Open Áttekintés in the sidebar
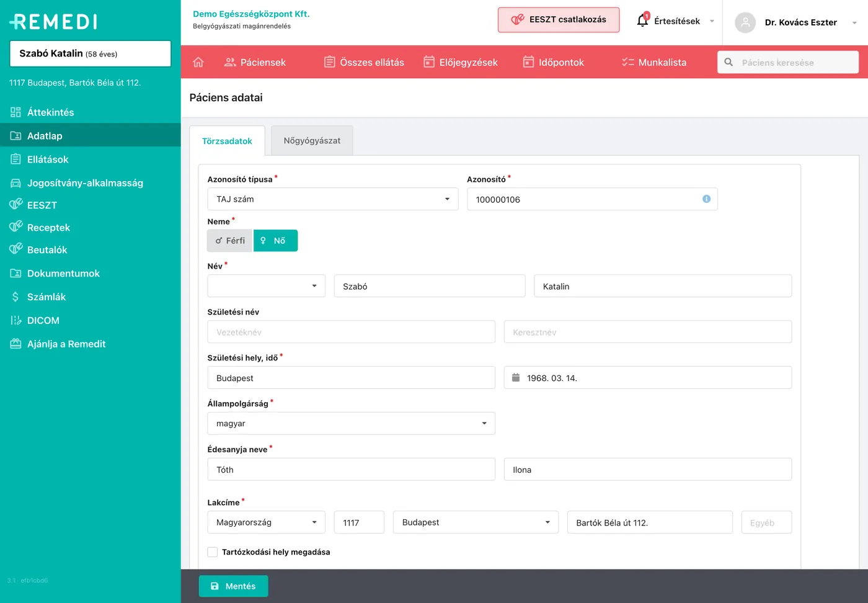 [x=91, y=112]
